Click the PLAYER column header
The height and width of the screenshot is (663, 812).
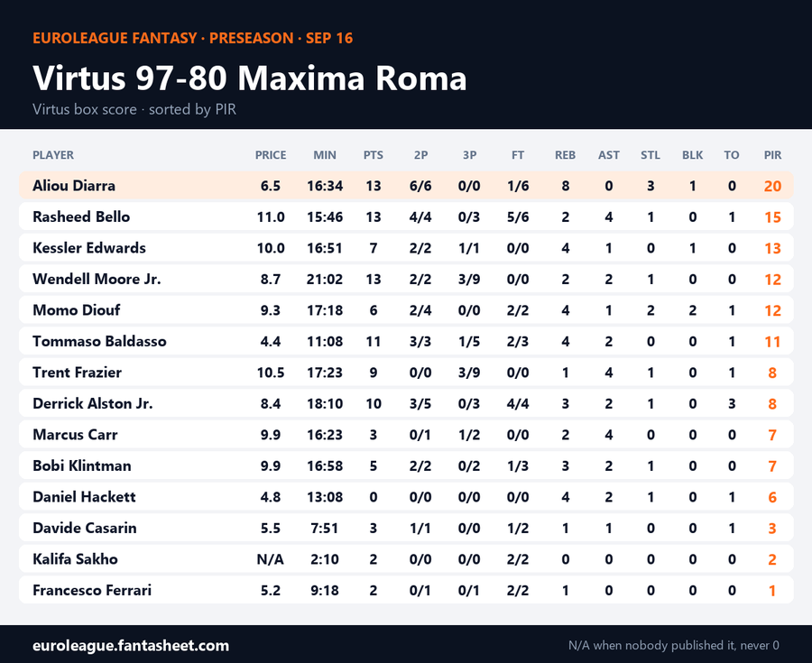[x=53, y=155]
